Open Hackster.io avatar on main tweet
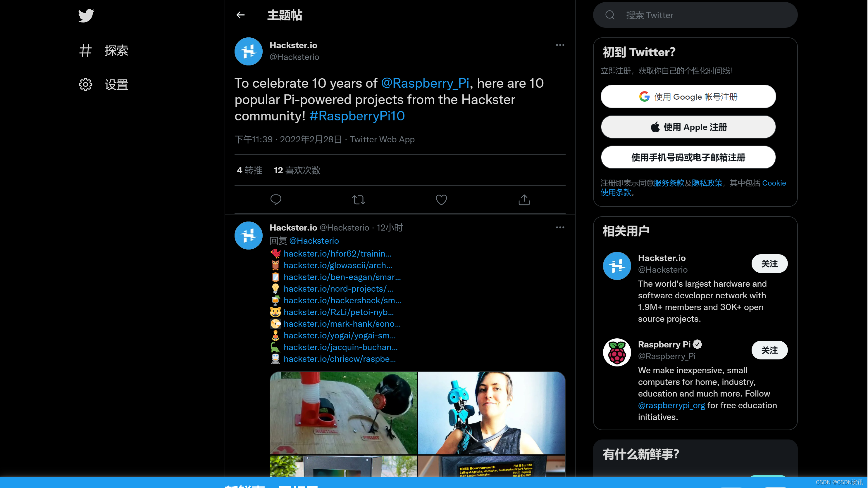 tap(248, 51)
